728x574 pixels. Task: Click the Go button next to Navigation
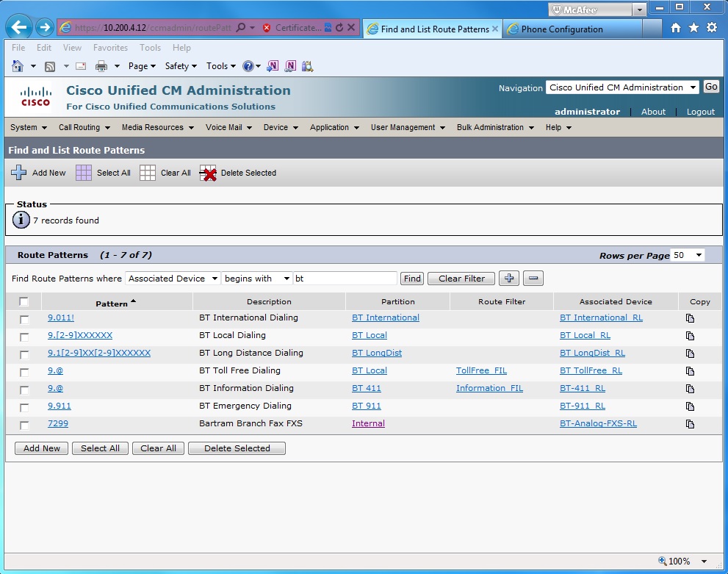pyautogui.click(x=711, y=87)
